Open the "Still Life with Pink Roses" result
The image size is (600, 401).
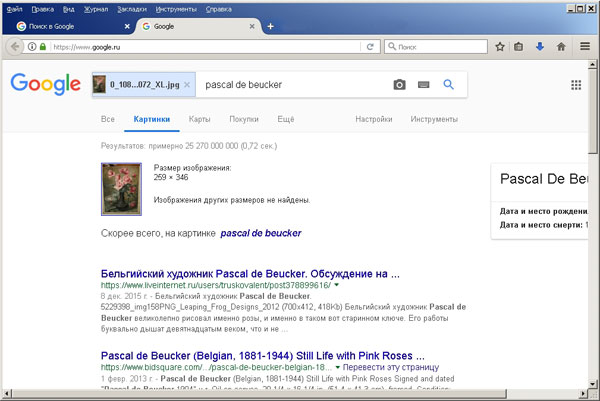click(x=262, y=356)
